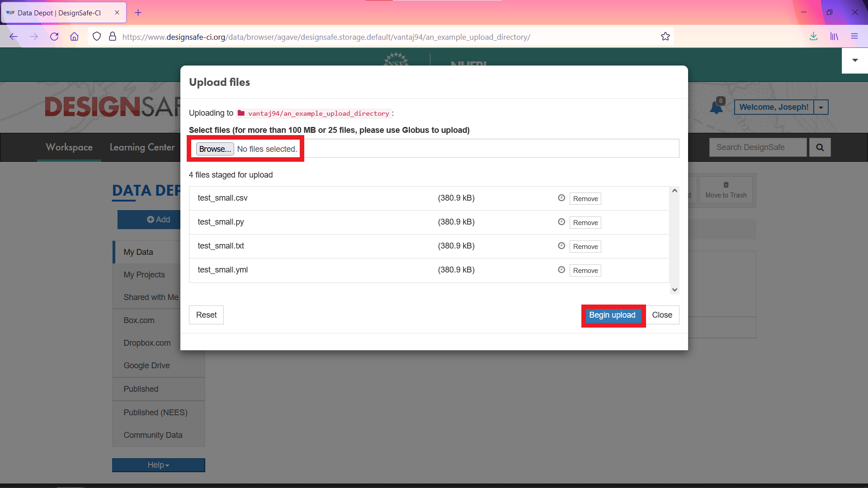Click the status circle icon next to test_small.py
The width and height of the screenshot is (868, 488).
click(x=561, y=221)
